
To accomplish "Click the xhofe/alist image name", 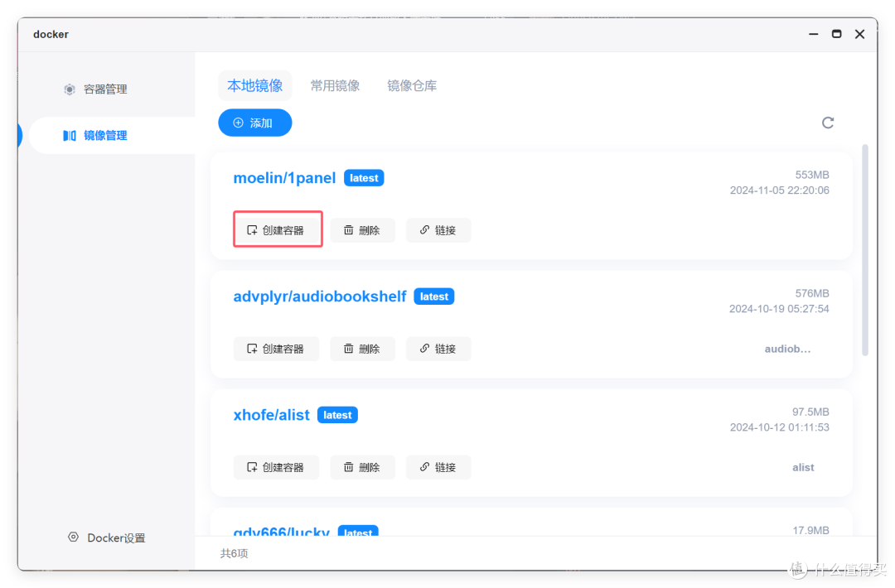I will tap(271, 415).
